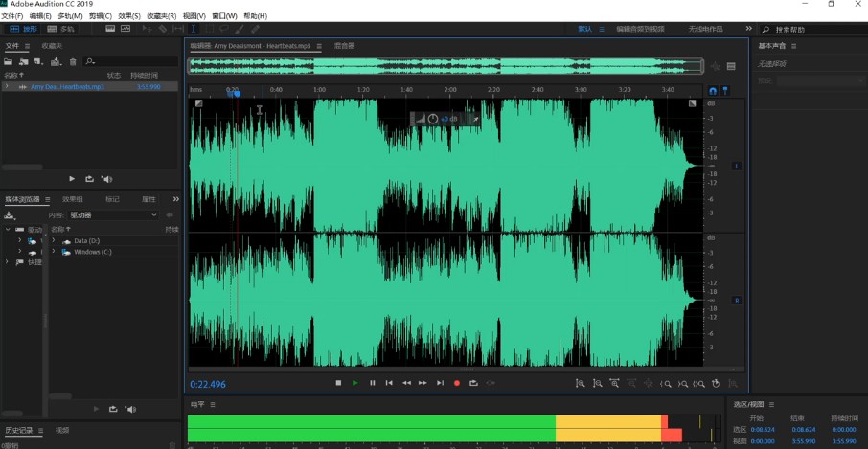Click the Pause button in transport
This screenshot has height=449, width=868.
click(373, 383)
